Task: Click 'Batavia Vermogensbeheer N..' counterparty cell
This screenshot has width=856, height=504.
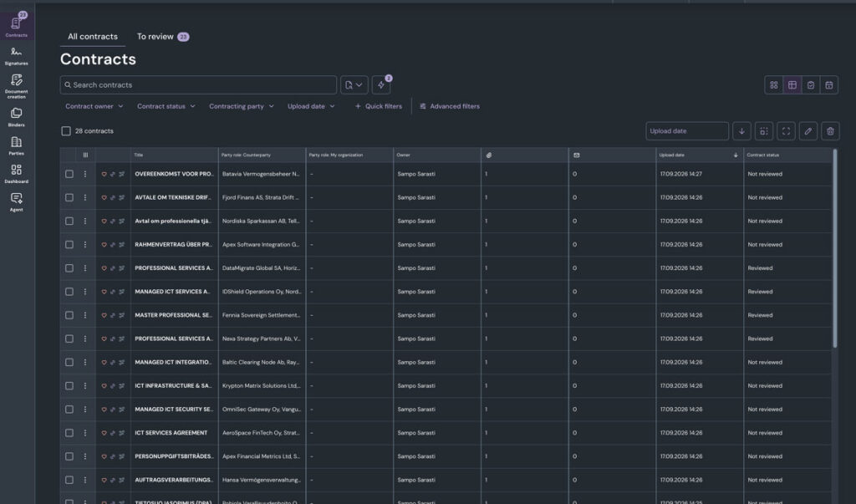Action: [x=261, y=174]
